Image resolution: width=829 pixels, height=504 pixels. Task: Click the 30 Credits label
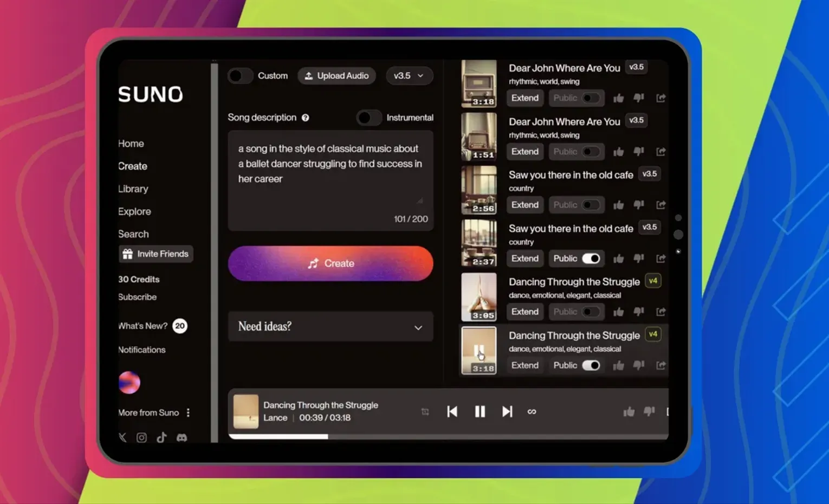tap(139, 280)
